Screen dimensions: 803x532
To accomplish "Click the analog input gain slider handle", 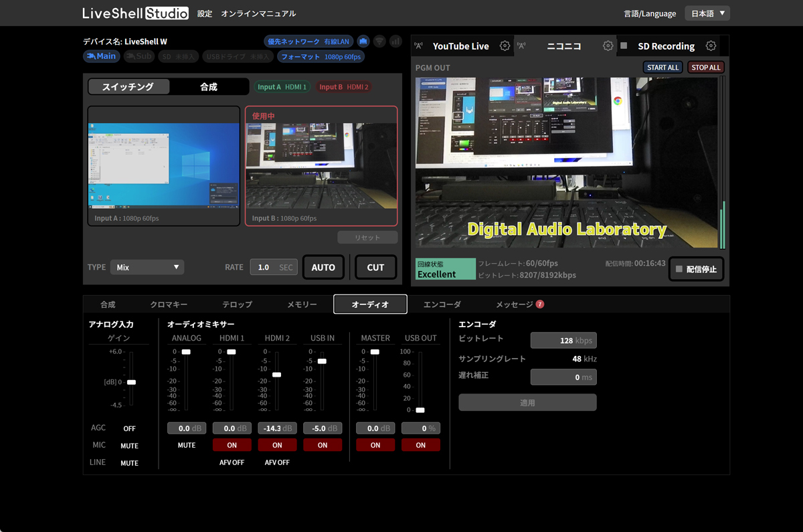I will pos(131,382).
